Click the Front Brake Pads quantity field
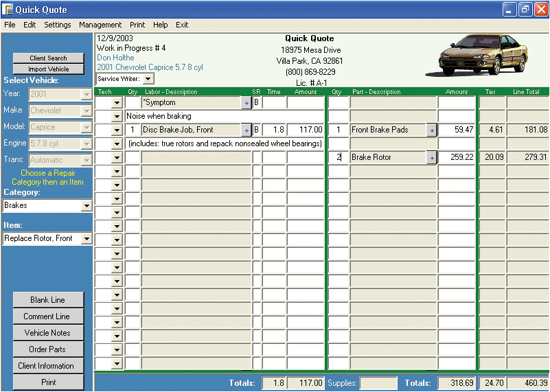The image size is (550, 392). [339, 130]
